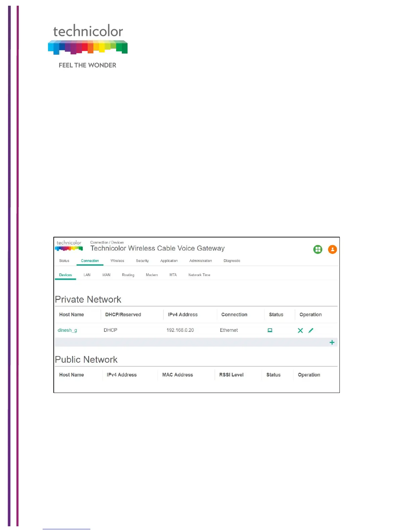This screenshot has height=532, width=411.
Task: Open the Modem sub-tab
Action: click(152, 275)
